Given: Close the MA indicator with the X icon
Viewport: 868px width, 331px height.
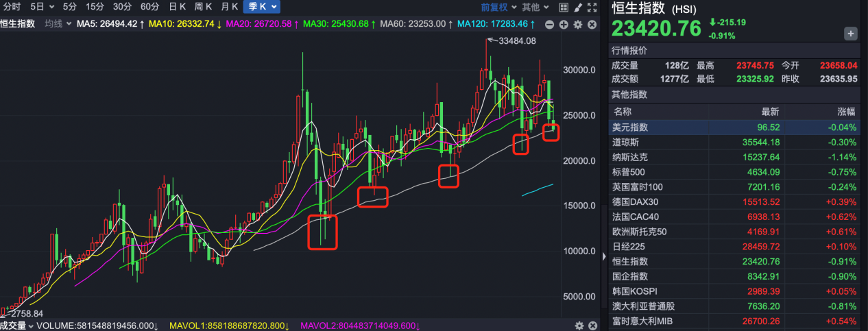Looking at the screenshot, I should [x=592, y=25].
